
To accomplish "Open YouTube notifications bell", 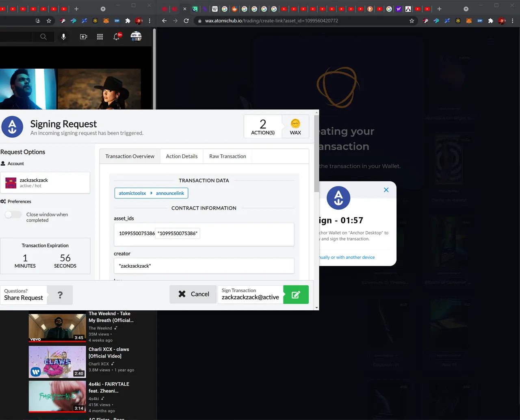I will pos(117,37).
